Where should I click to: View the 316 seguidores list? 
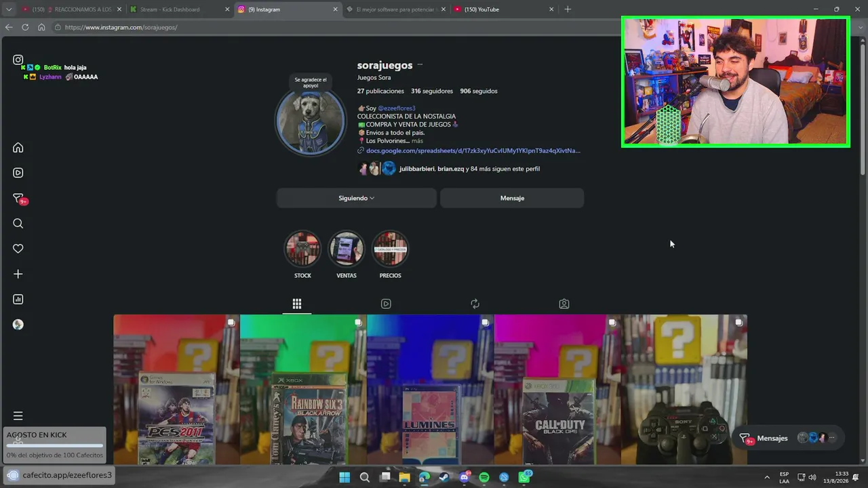[432, 91]
